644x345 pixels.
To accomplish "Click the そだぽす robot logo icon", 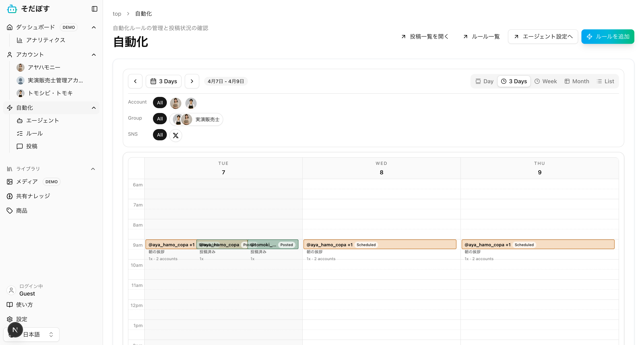I will coord(12,9).
